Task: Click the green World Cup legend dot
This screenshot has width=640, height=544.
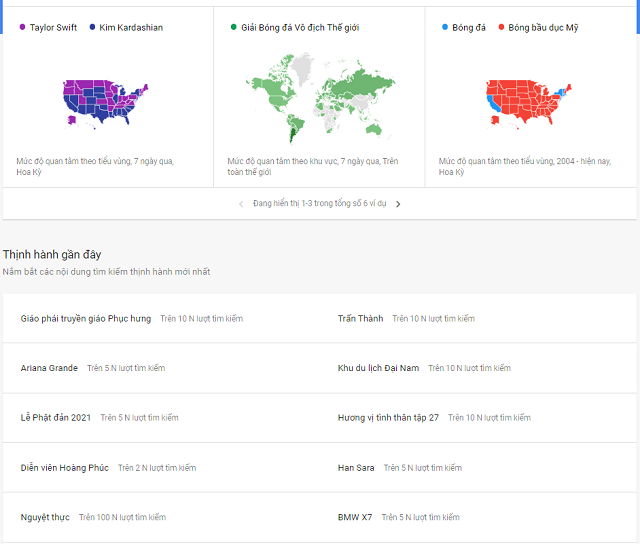Action: click(234, 27)
